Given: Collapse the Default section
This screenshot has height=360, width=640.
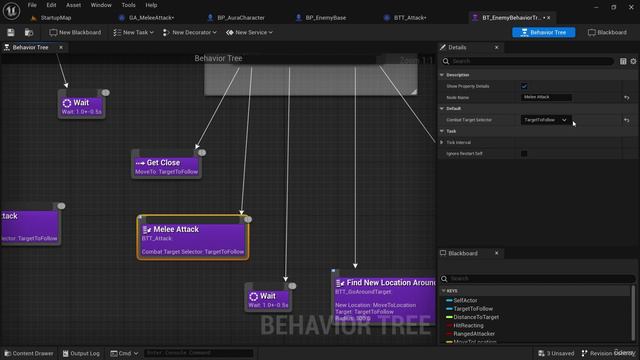Looking at the screenshot, I should tap(442, 109).
